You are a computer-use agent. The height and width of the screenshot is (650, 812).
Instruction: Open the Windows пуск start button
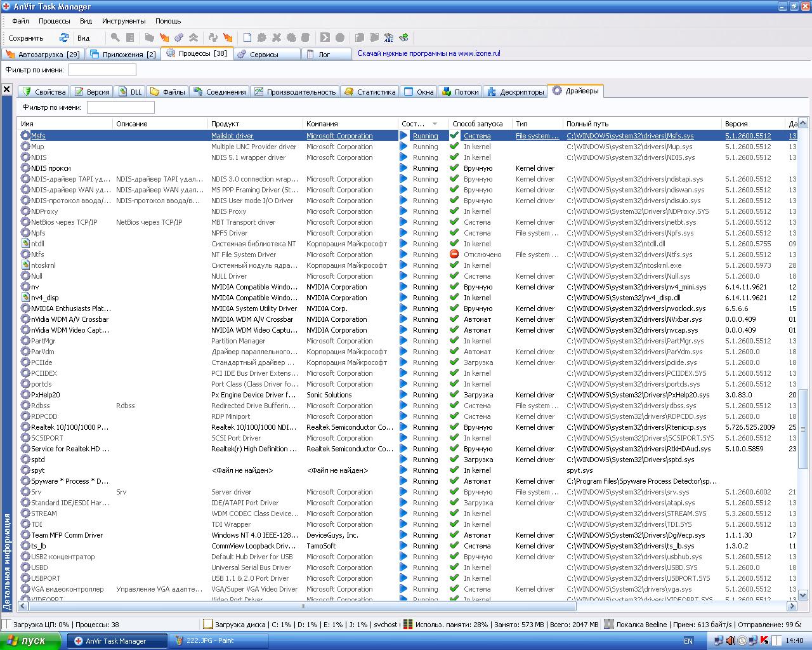click(x=32, y=641)
